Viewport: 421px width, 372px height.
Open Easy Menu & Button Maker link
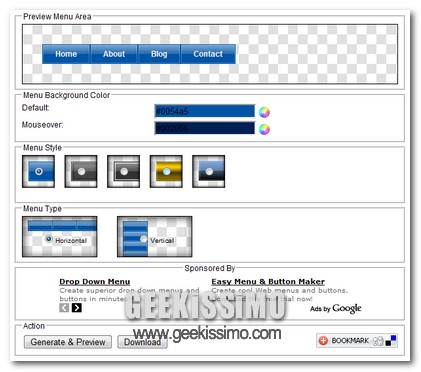pos(268,282)
